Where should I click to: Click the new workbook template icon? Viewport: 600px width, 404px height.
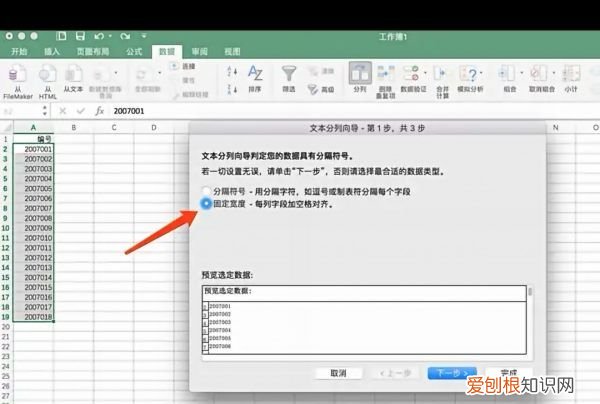pos(61,36)
